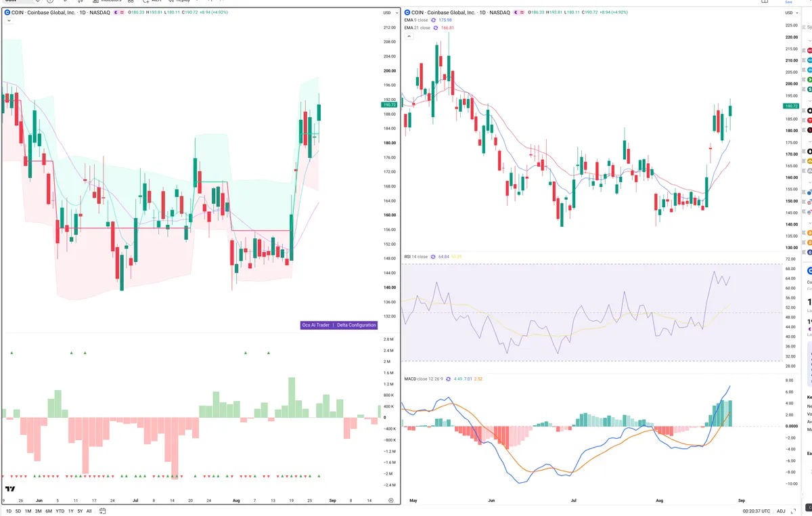Click the EMA 21 indicator refresh icon
The width and height of the screenshot is (812, 516).
pyautogui.click(x=435, y=28)
